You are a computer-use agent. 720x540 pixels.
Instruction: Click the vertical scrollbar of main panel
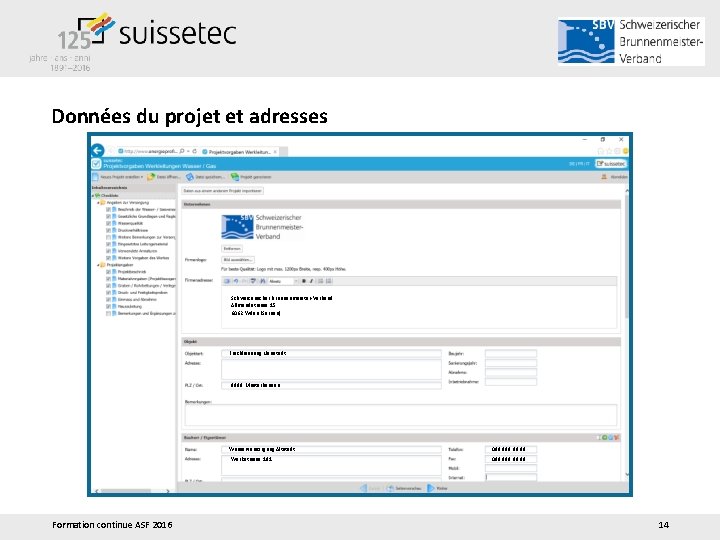626,255
